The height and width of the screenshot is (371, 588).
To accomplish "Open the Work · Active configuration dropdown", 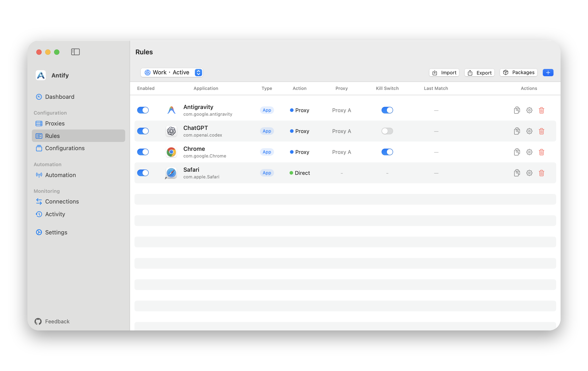I will click(x=172, y=72).
